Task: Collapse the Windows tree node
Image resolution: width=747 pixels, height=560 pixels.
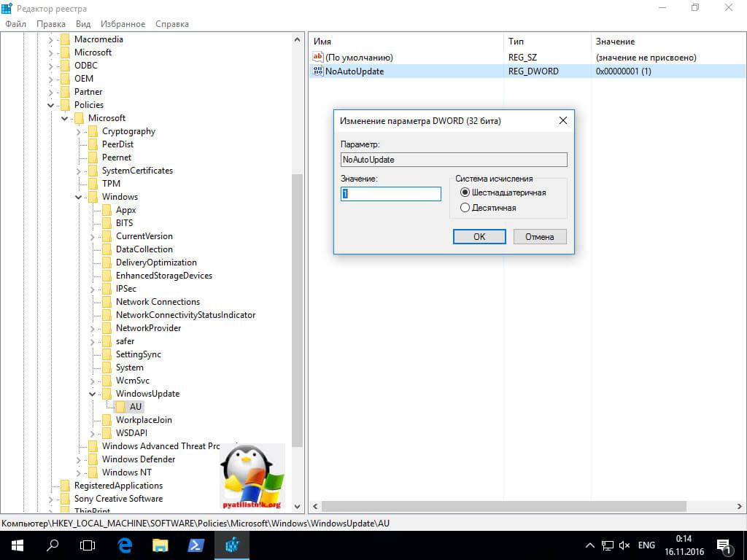Action: coord(78,197)
